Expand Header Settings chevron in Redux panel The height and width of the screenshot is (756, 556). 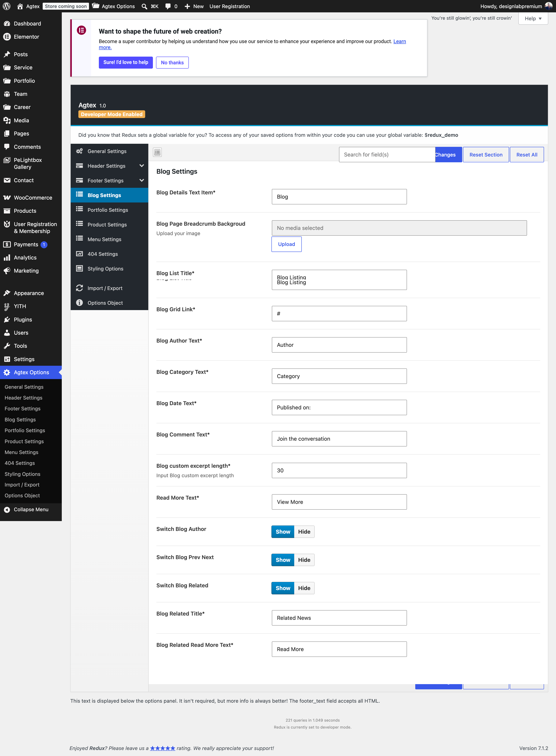[142, 166]
